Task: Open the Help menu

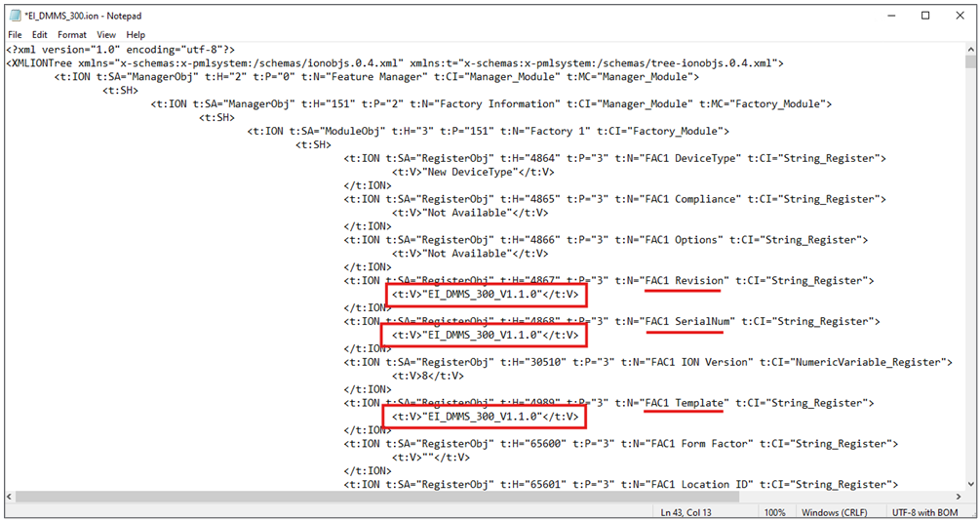Action: pos(136,35)
